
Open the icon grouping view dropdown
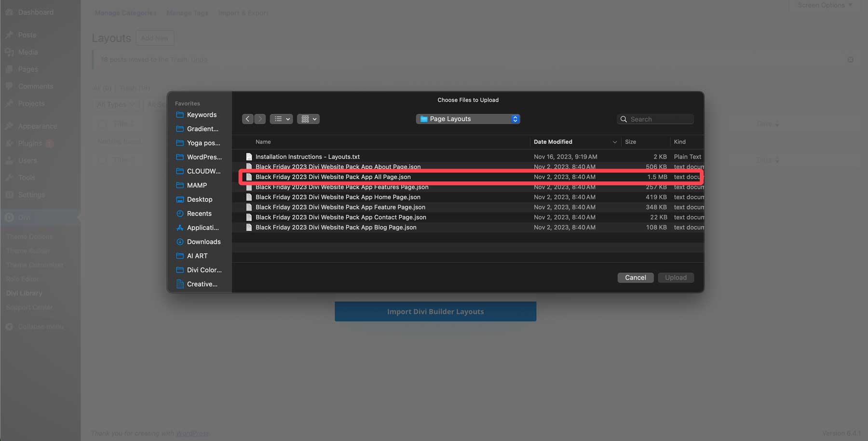coord(309,119)
